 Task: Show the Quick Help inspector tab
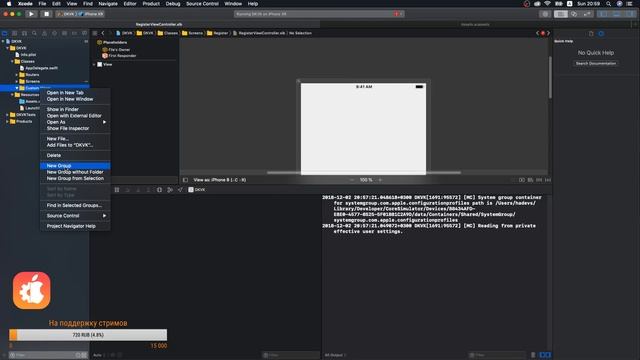click(x=601, y=33)
